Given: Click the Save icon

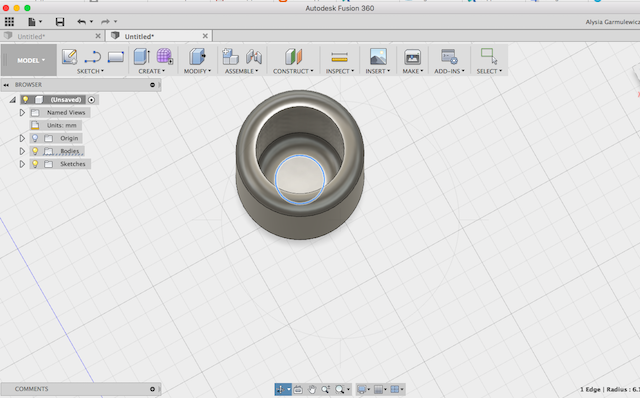Looking at the screenshot, I should [x=60, y=22].
